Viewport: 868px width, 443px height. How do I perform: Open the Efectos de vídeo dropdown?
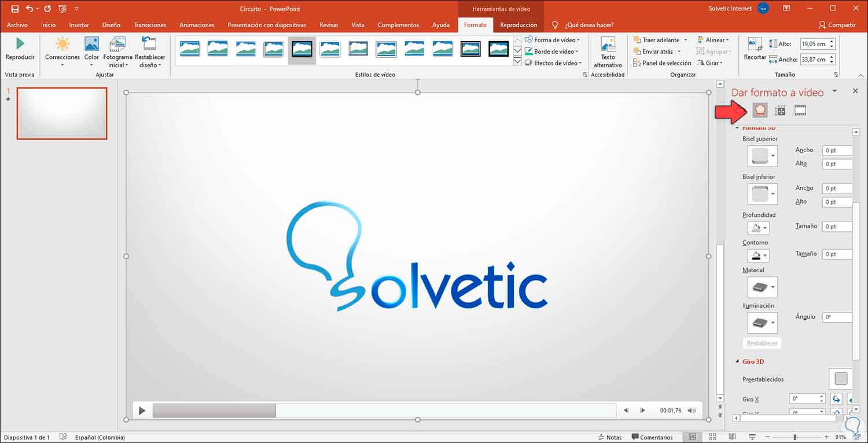[x=554, y=63]
